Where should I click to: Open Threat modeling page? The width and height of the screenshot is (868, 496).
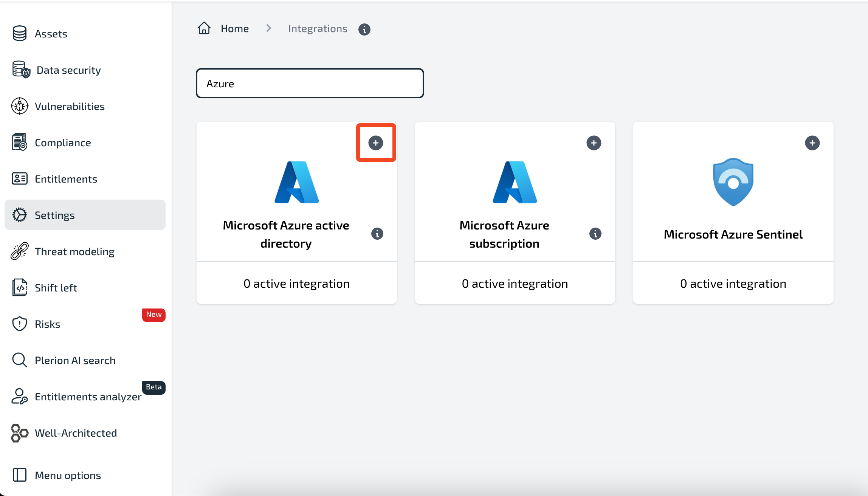(74, 251)
